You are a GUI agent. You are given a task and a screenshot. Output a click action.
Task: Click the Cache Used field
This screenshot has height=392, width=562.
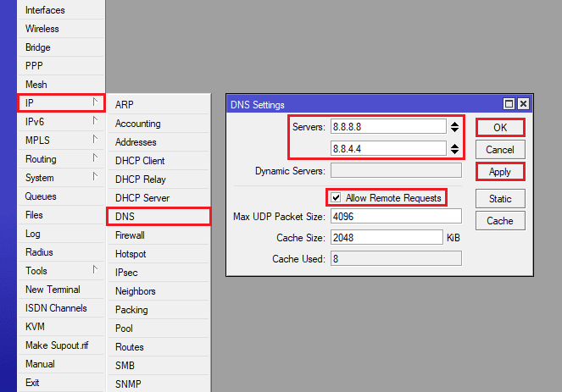coord(396,258)
